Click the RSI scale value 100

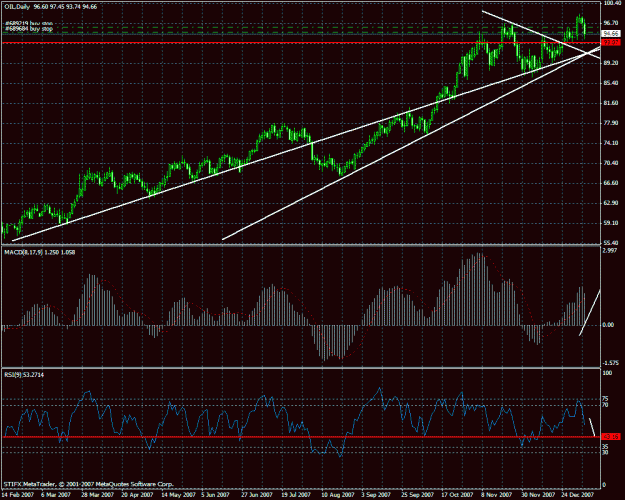[607, 373]
